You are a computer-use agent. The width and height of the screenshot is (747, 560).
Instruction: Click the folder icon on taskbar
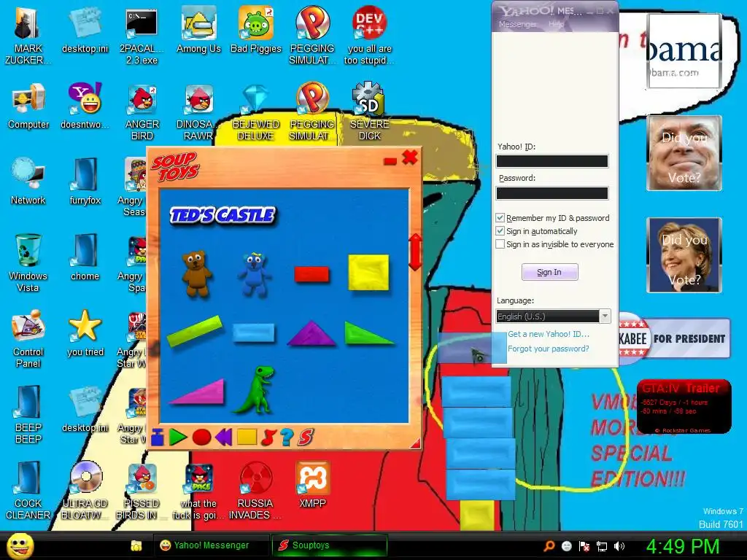tap(136, 545)
